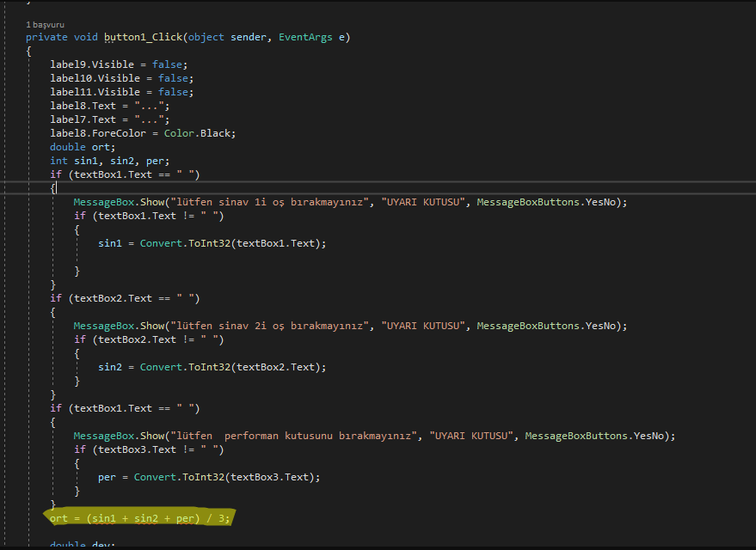This screenshot has width=756, height=550.
Task: Click the label7.Text = "..." assignment
Action: coord(109,119)
